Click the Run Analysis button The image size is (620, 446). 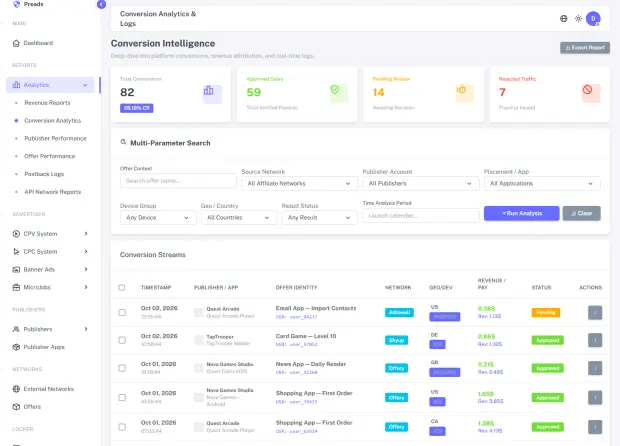click(x=522, y=214)
